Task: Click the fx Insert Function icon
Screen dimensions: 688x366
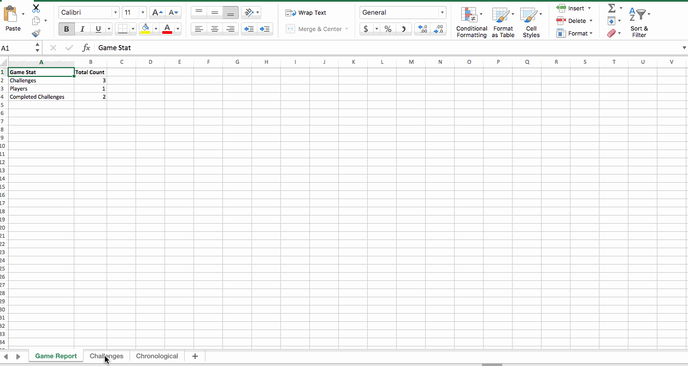Action: [x=86, y=48]
